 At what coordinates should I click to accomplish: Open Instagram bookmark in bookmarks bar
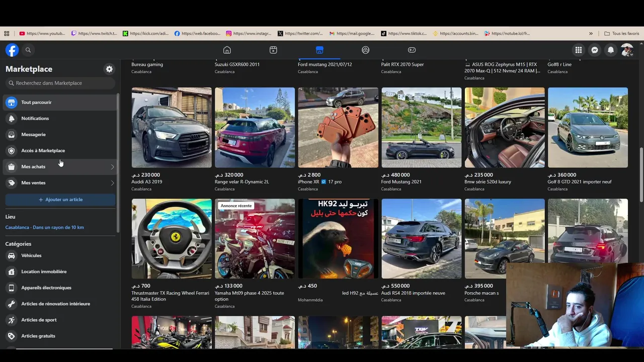click(249, 34)
